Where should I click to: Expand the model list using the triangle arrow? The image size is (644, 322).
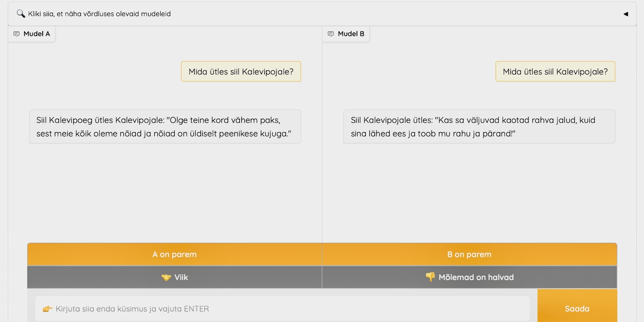tap(625, 14)
